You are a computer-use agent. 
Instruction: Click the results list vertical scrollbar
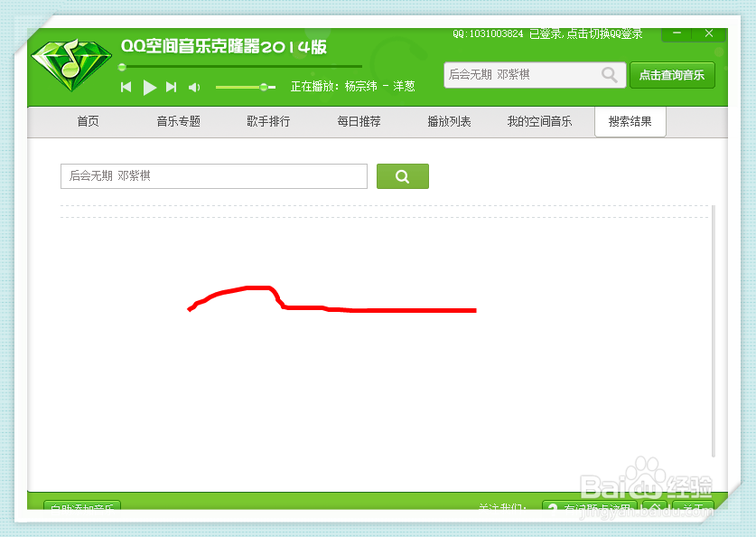[x=714, y=331]
